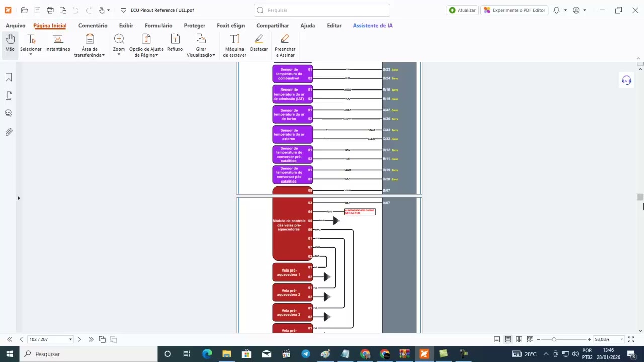Viewport: 644px width, 362px height.
Task: Switch to the Comentário tab
Action: click(93, 26)
